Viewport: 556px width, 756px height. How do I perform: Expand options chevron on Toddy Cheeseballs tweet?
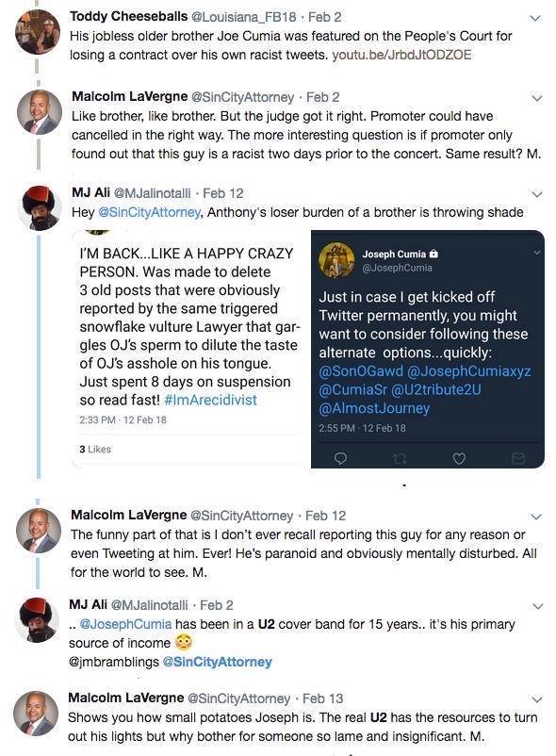coord(535,18)
